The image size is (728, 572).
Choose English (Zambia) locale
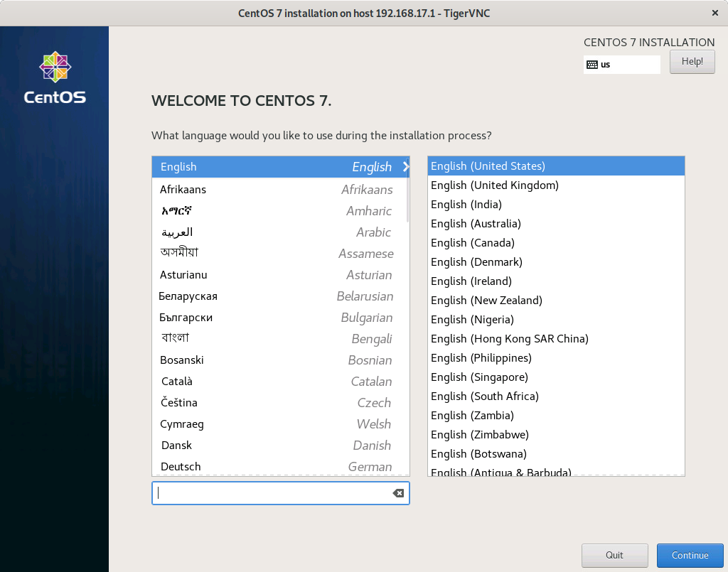click(x=556, y=415)
